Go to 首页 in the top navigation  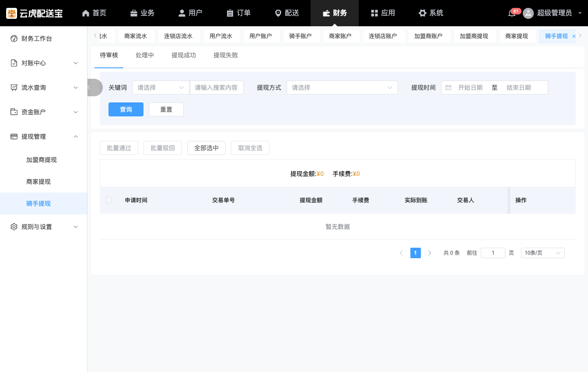point(94,13)
